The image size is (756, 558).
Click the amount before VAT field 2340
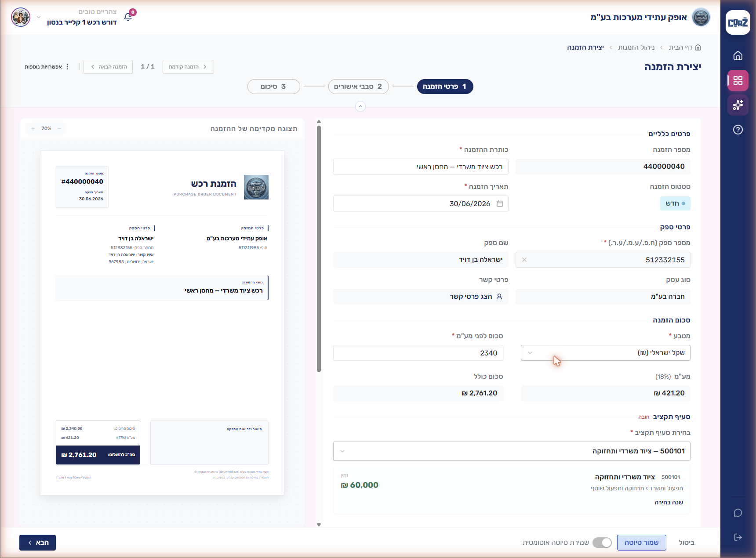(418, 353)
